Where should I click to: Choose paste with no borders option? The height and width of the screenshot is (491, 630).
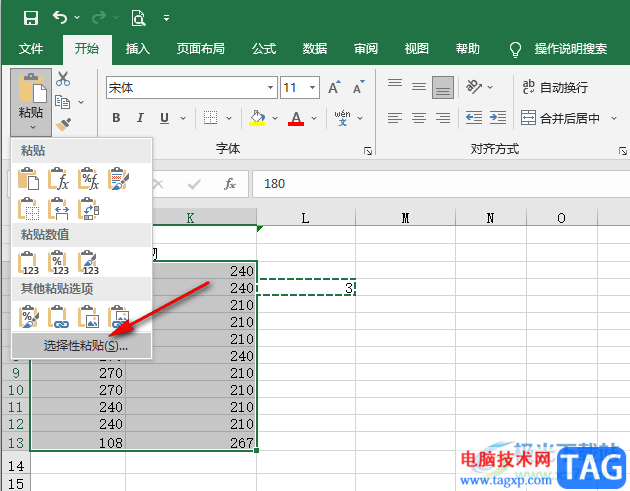click(29, 209)
